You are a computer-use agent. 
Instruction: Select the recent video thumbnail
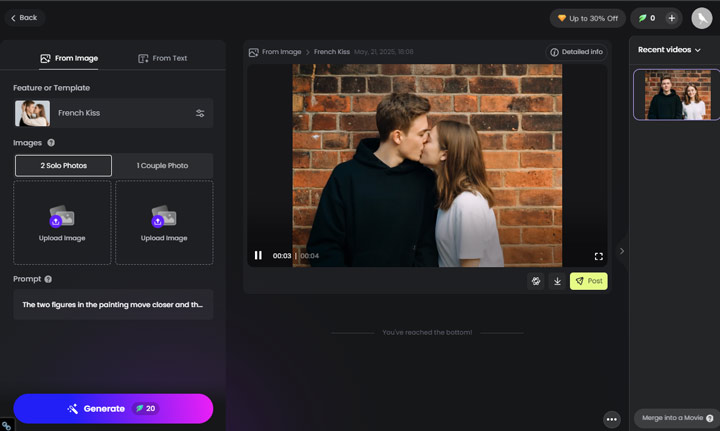click(x=675, y=95)
